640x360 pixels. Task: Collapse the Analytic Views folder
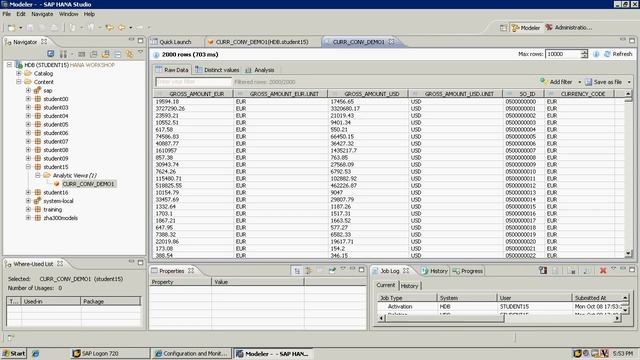38,176
